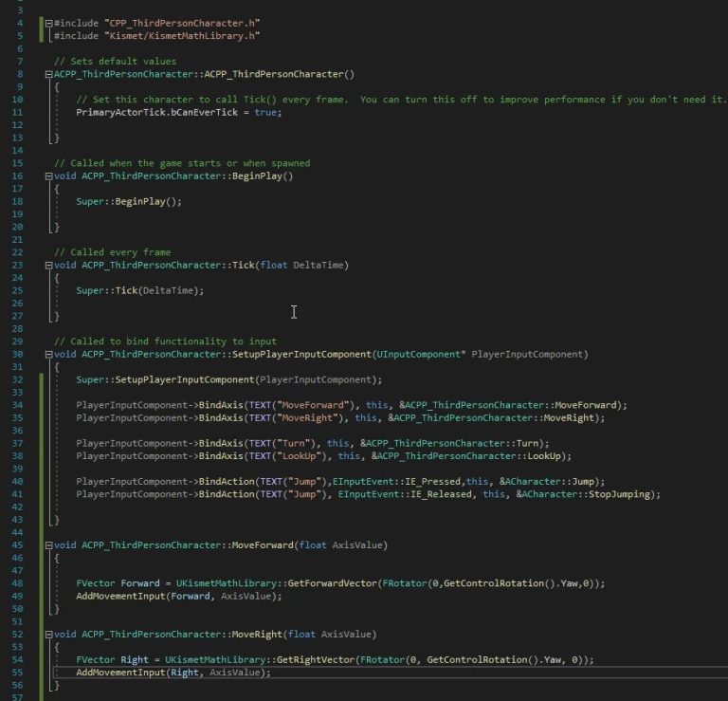Viewport: 728px width, 701px height.
Task: Click line number 23 in the gutter
Action: click(17, 266)
